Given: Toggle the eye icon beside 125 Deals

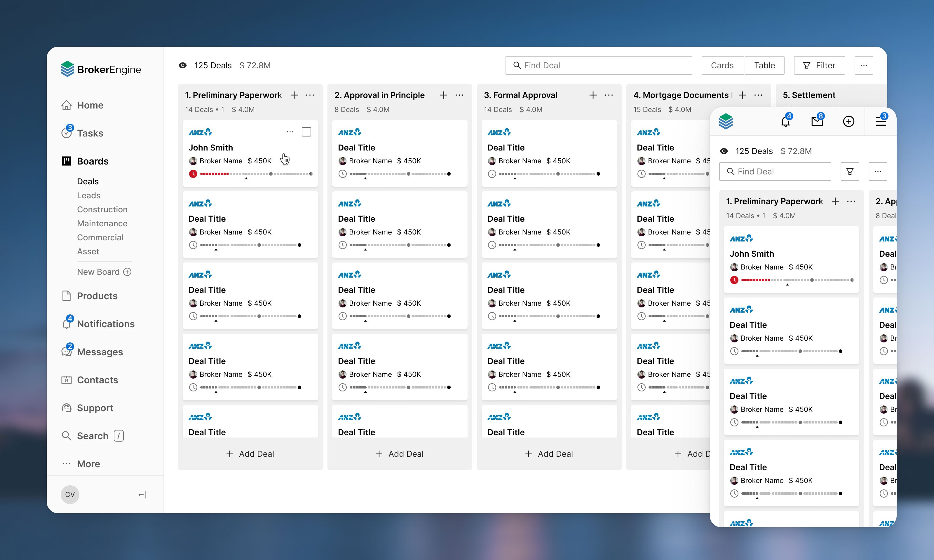Looking at the screenshot, I should (183, 66).
